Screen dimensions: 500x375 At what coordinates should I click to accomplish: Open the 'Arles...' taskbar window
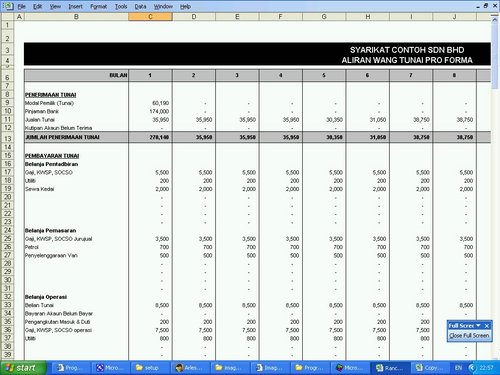click(x=189, y=368)
